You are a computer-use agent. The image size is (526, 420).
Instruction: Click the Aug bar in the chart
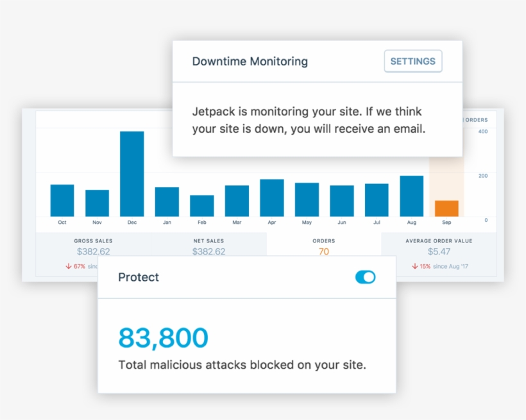pos(412,196)
